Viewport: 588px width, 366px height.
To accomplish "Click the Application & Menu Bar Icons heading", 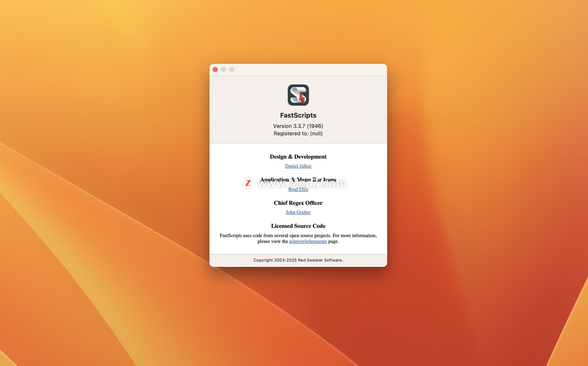I will pos(298,180).
